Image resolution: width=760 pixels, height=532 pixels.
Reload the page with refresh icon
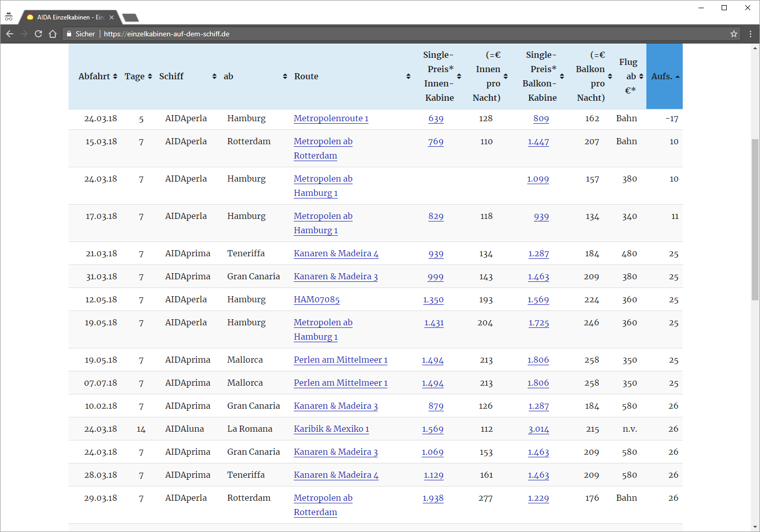click(38, 34)
